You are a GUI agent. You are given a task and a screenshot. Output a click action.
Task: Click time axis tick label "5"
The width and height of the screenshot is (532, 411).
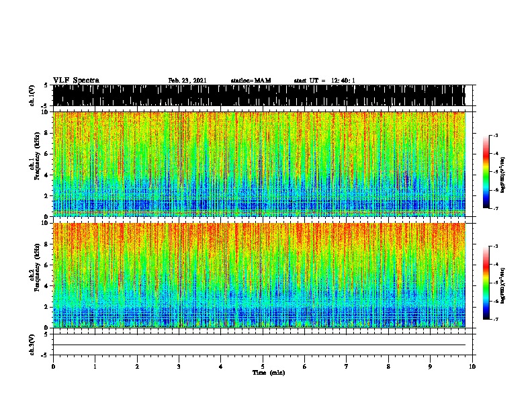(x=263, y=367)
